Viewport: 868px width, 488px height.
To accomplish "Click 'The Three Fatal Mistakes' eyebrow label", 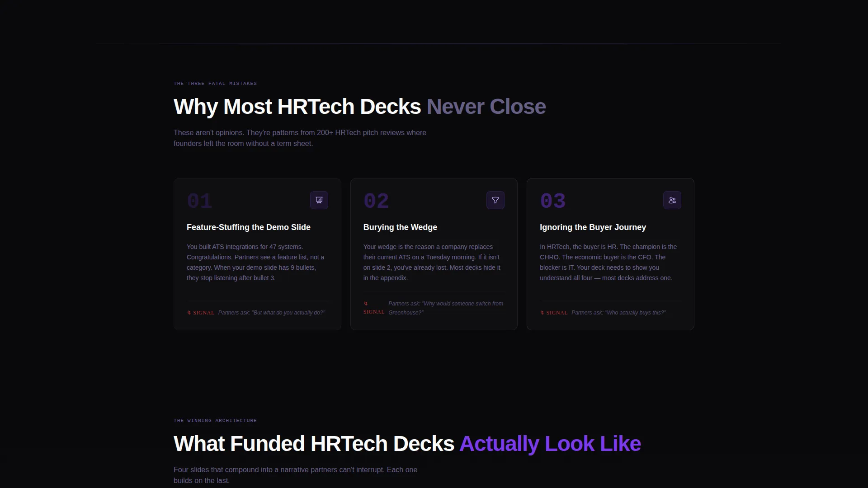I will click(x=215, y=84).
